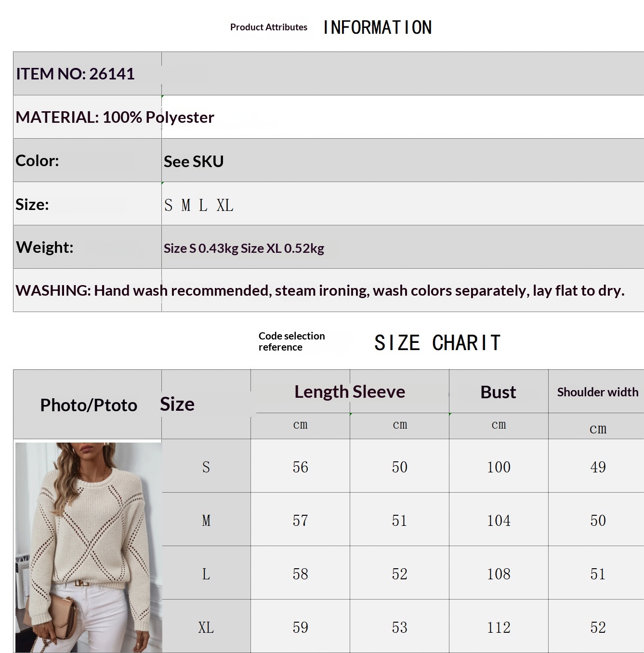
Task: Click the WASHING instructions text
Action: tap(320, 290)
